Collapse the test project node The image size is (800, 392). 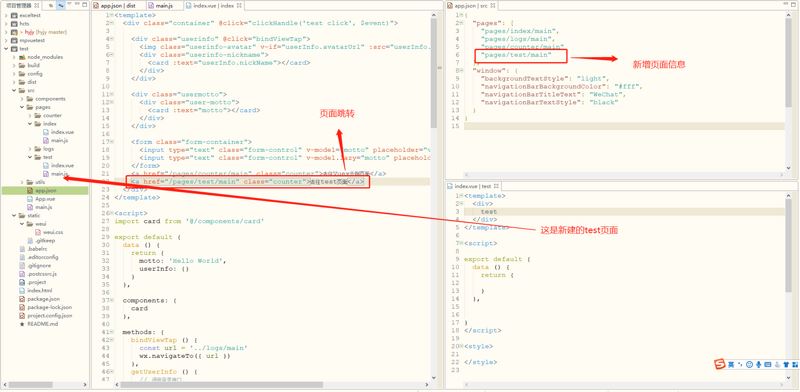click(6, 48)
